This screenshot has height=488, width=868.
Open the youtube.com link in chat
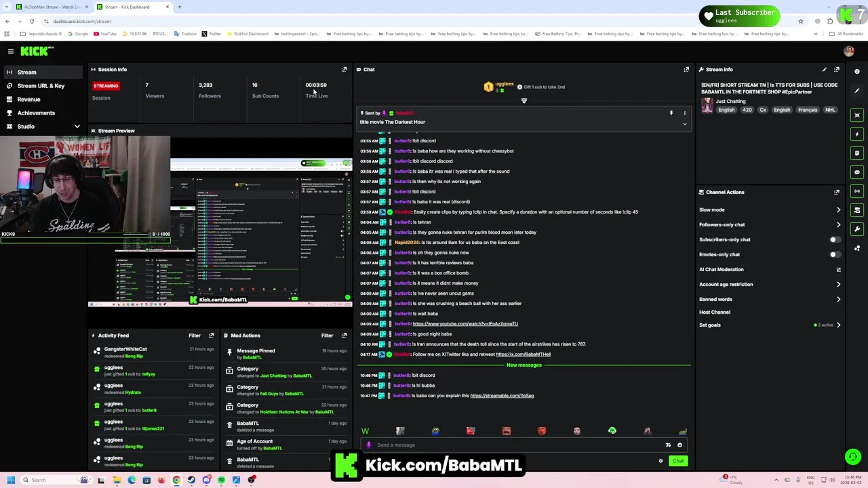coord(465,324)
